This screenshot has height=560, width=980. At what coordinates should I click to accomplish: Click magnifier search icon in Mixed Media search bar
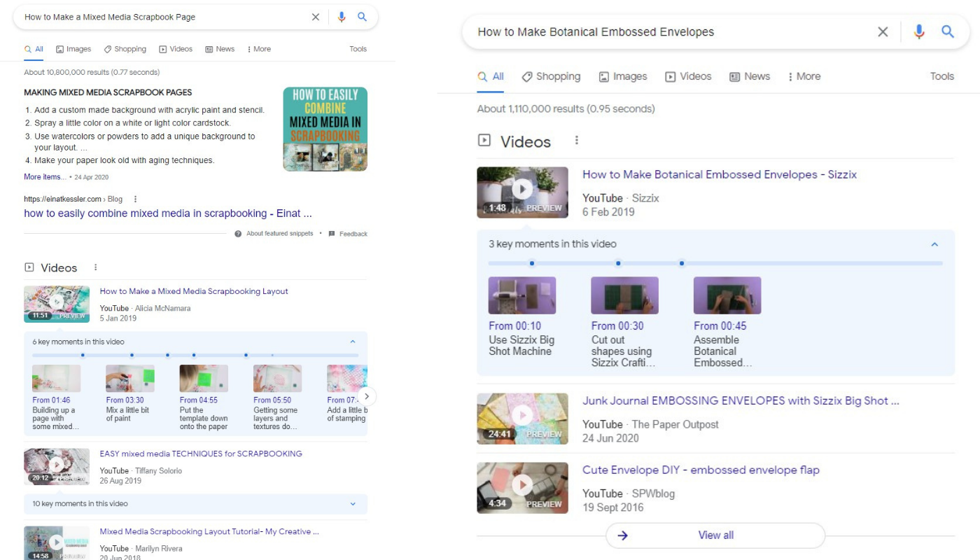[x=363, y=17]
